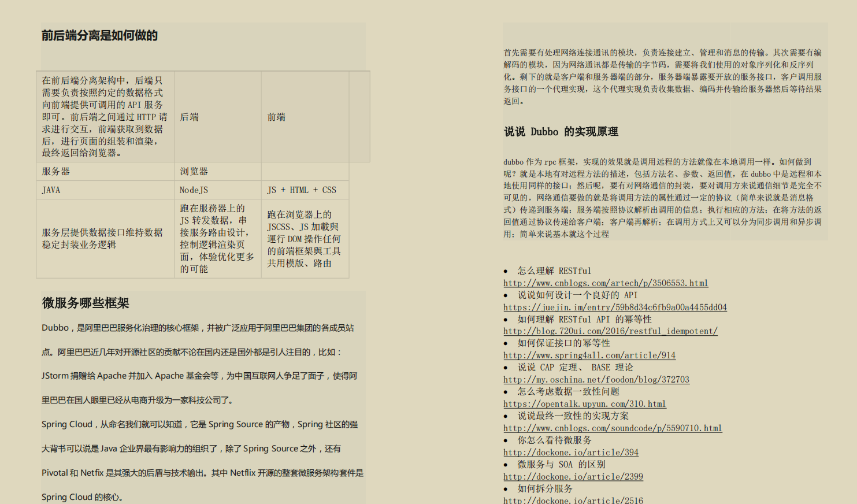857x504 pixels.
Task: Open the dockone.io article 2399 link
Action: click(573, 477)
